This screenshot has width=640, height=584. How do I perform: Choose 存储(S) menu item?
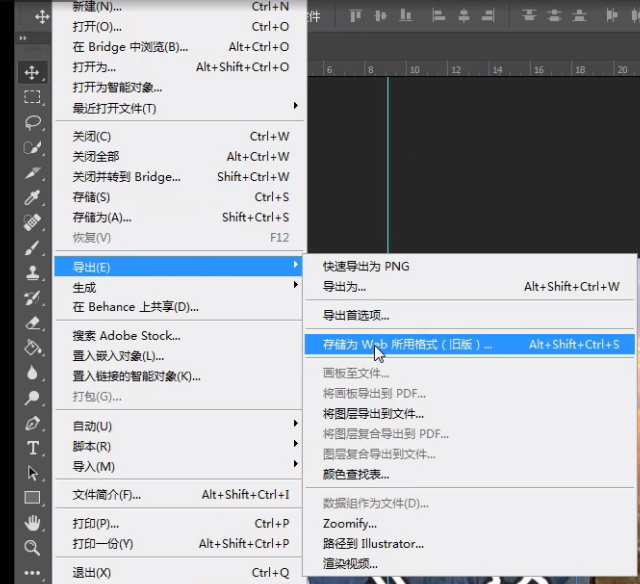[x=180, y=197]
